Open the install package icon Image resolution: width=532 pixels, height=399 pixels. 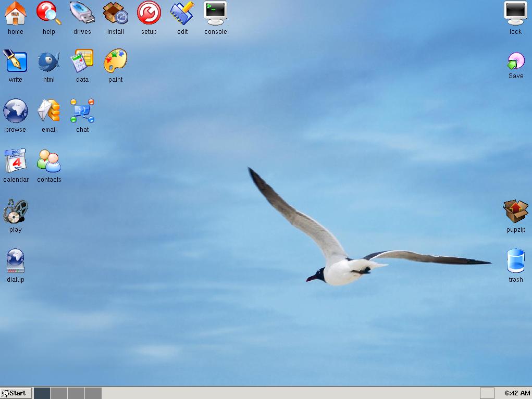coord(116,13)
